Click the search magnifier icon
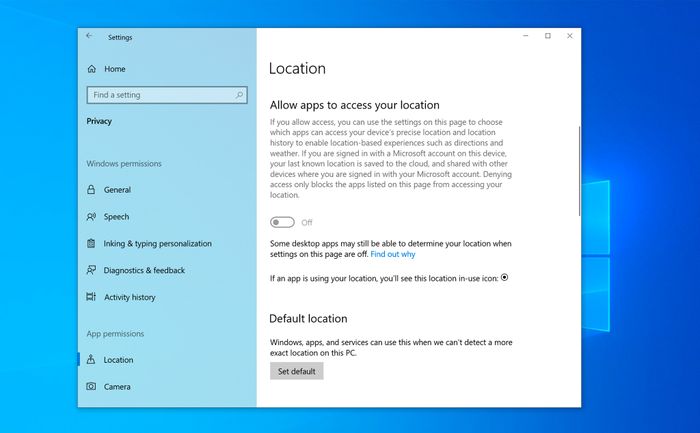Viewport: 700px width, 433px height. (240, 95)
